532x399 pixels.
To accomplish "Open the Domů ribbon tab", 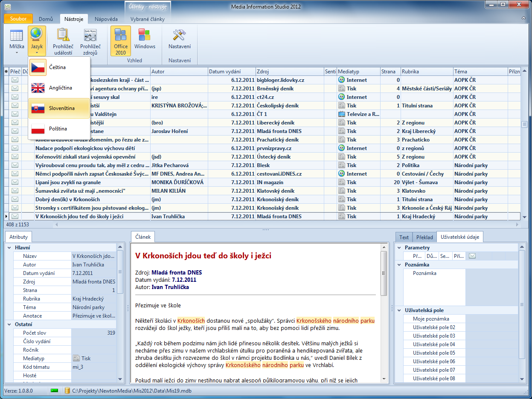I will coord(46,19).
